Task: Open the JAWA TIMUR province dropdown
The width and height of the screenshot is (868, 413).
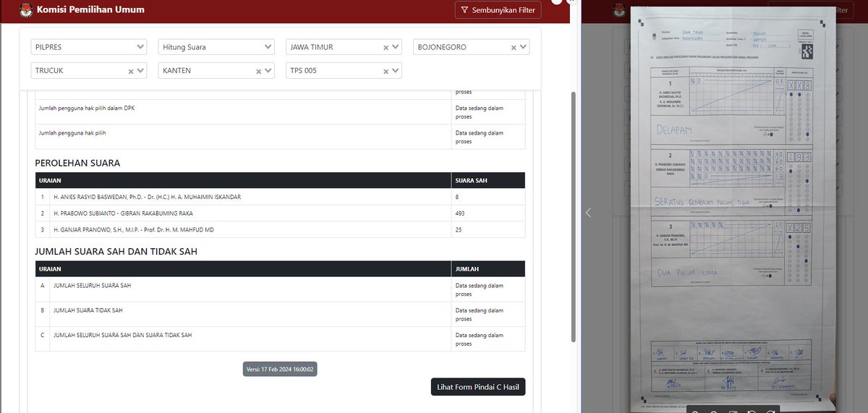Action: [344, 47]
